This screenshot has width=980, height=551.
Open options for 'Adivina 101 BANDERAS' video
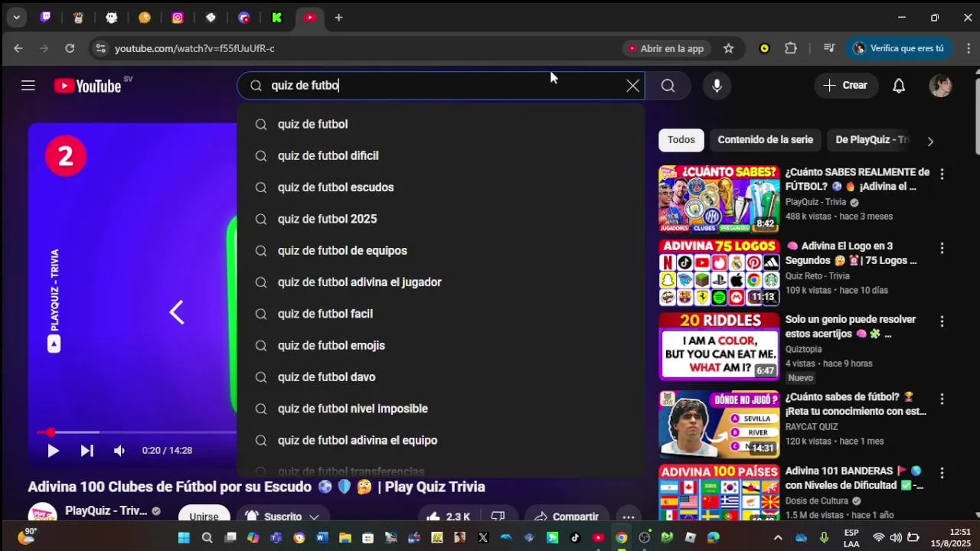(x=942, y=474)
